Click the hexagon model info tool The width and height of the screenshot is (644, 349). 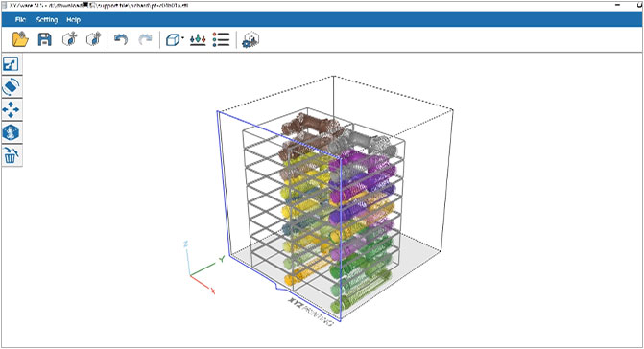click(x=11, y=132)
